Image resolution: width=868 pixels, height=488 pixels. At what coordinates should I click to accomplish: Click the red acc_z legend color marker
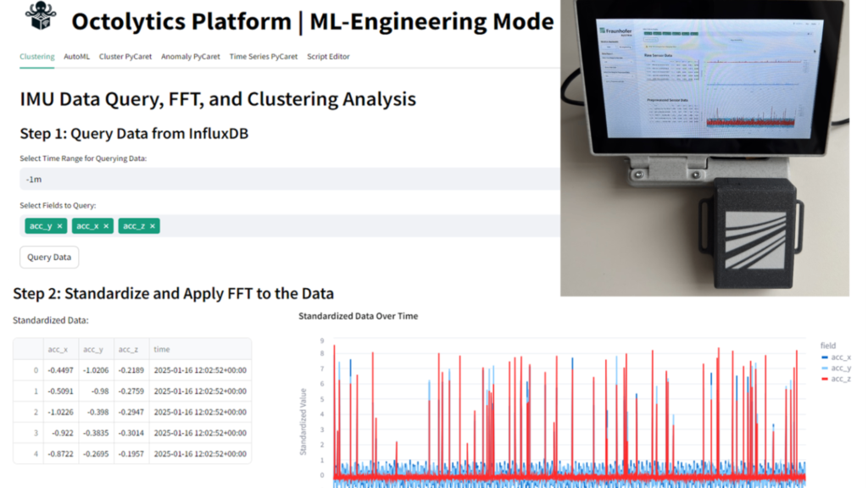[825, 379]
